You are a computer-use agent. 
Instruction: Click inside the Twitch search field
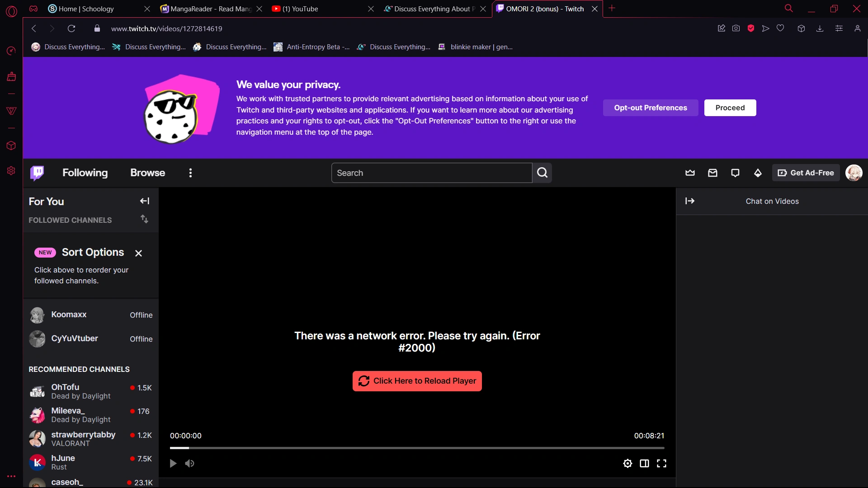pos(429,173)
